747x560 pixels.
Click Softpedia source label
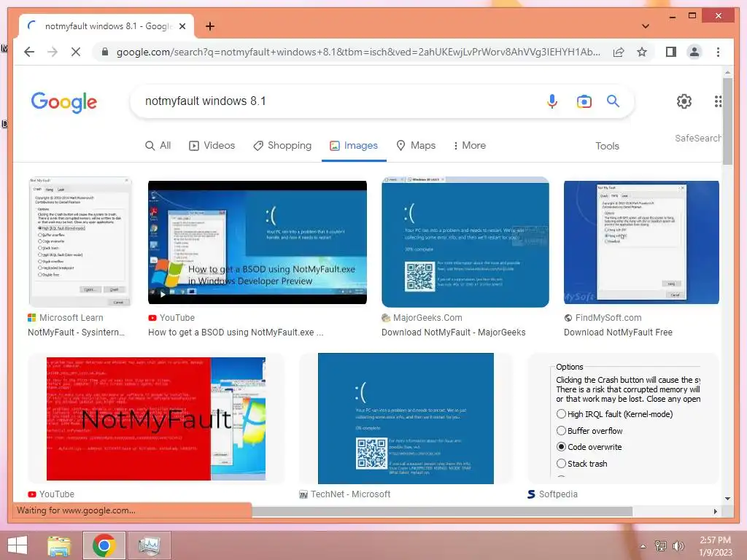pyautogui.click(x=558, y=494)
